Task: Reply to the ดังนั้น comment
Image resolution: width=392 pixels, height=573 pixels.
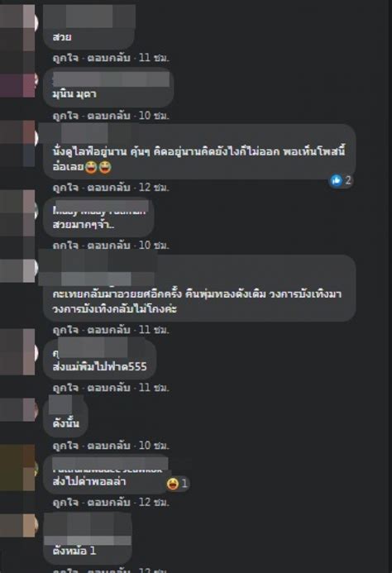Action: 108,445
